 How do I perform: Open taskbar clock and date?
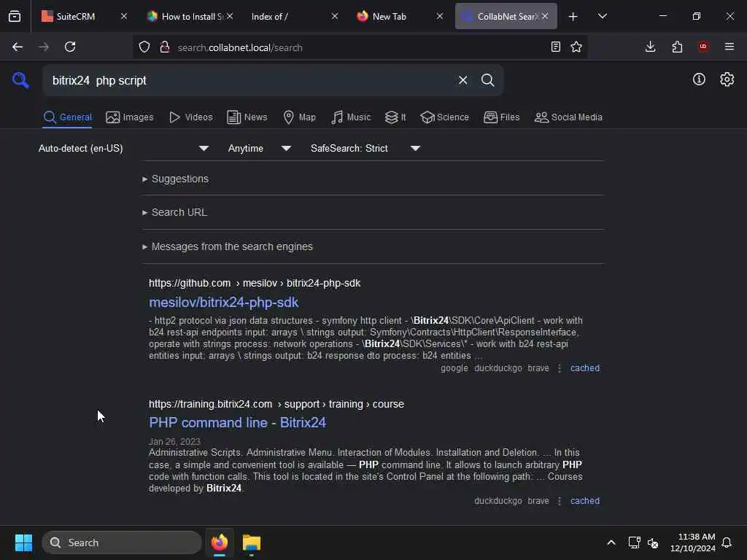point(693,542)
